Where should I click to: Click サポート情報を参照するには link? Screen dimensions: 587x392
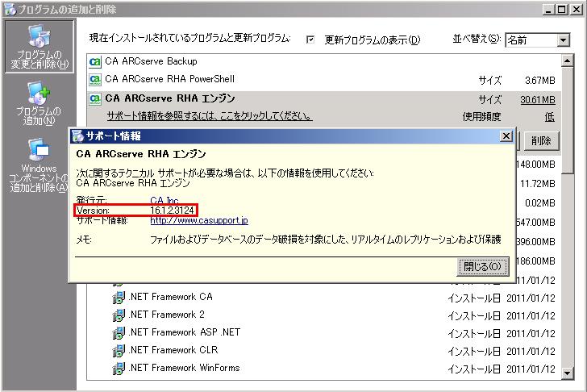click(x=210, y=116)
